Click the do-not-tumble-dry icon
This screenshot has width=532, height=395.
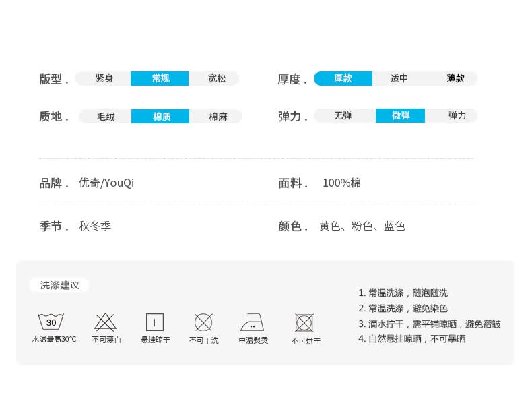[304, 323]
